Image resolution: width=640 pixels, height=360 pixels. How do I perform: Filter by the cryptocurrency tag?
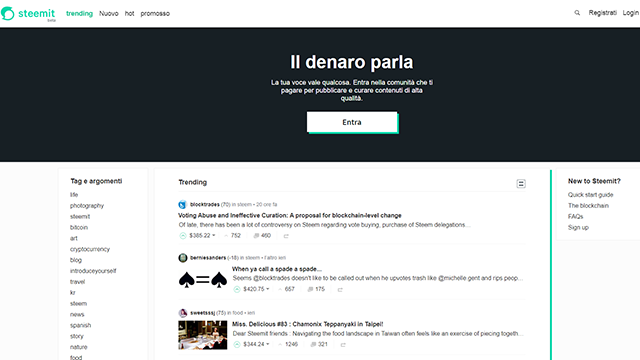(90, 249)
